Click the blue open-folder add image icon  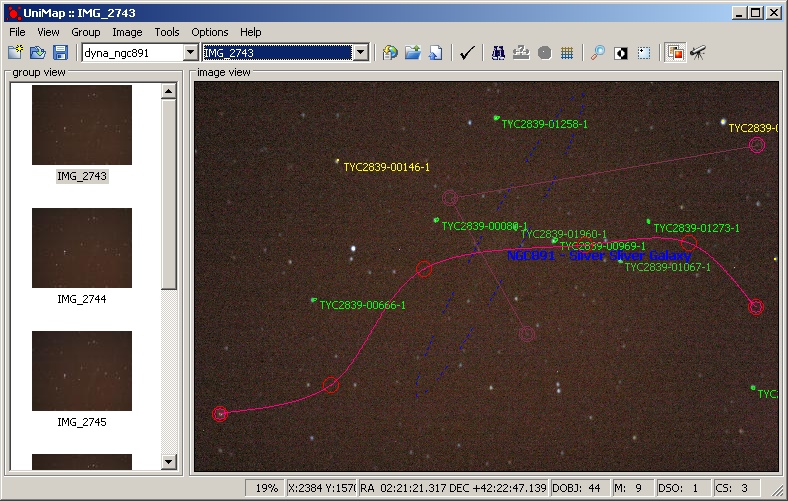(413, 52)
